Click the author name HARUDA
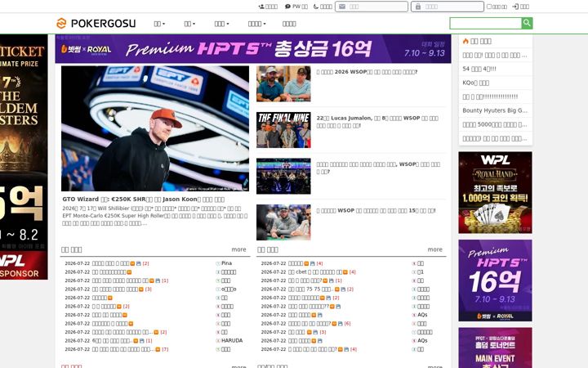Image resolution: width=588 pixels, height=368 pixels. pyautogui.click(x=232, y=341)
